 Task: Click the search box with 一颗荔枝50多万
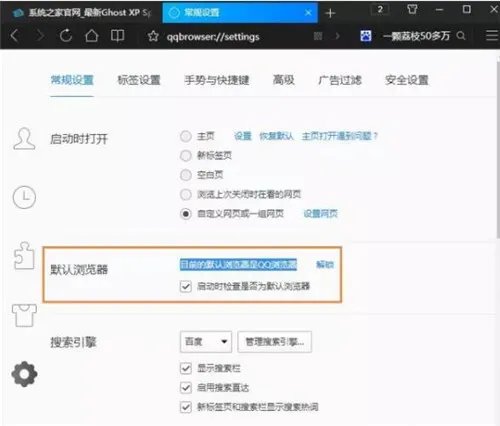(x=417, y=36)
